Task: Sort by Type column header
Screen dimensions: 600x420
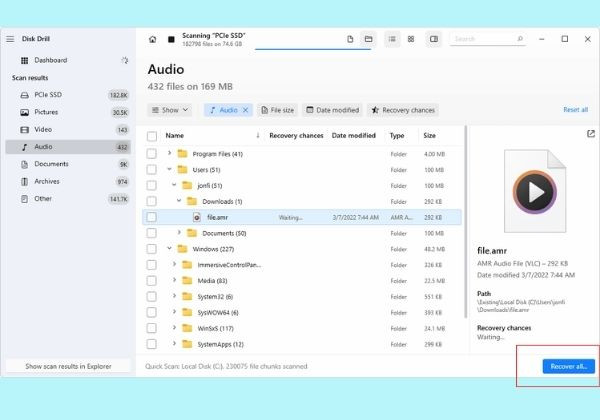Action: pyautogui.click(x=397, y=135)
